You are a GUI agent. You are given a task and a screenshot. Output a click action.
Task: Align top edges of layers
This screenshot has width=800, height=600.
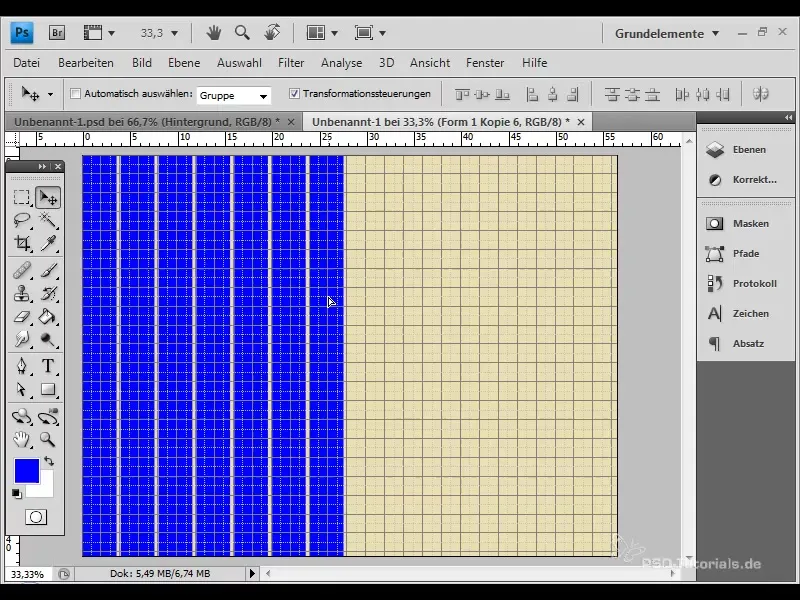[x=462, y=94]
